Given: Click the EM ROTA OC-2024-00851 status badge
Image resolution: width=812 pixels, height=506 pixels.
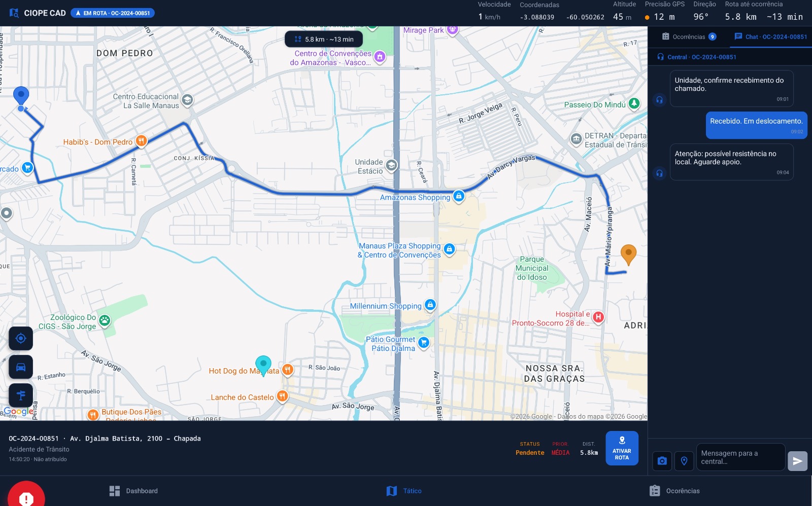Looking at the screenshot, I should (x=113, y=13).
